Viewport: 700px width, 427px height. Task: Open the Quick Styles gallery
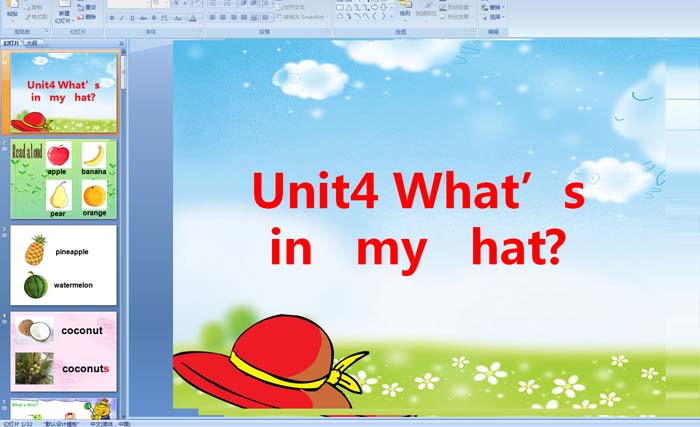click(x=426, y=12)
